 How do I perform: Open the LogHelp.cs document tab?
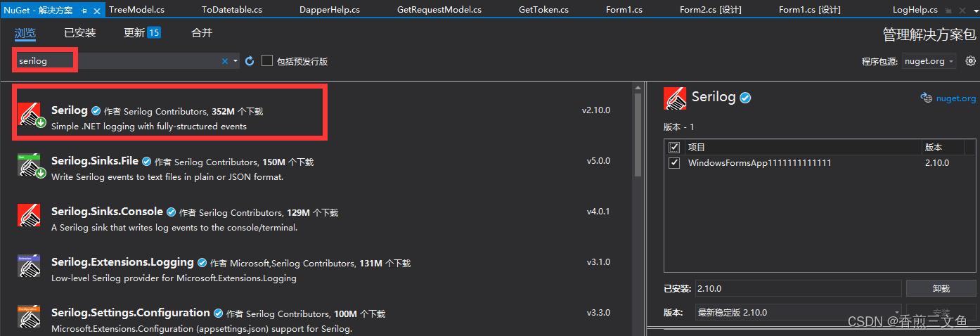[x=915, y=10]
